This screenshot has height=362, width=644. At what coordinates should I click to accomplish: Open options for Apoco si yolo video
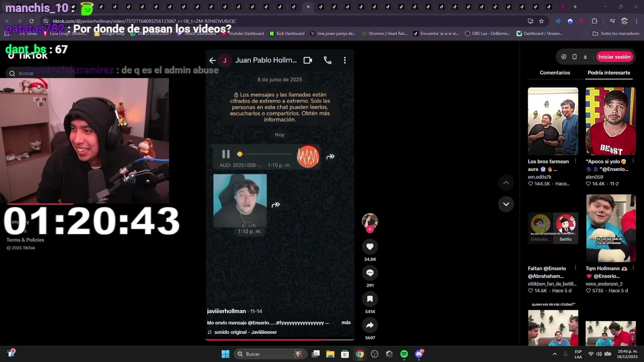click(x=633, y=161)
